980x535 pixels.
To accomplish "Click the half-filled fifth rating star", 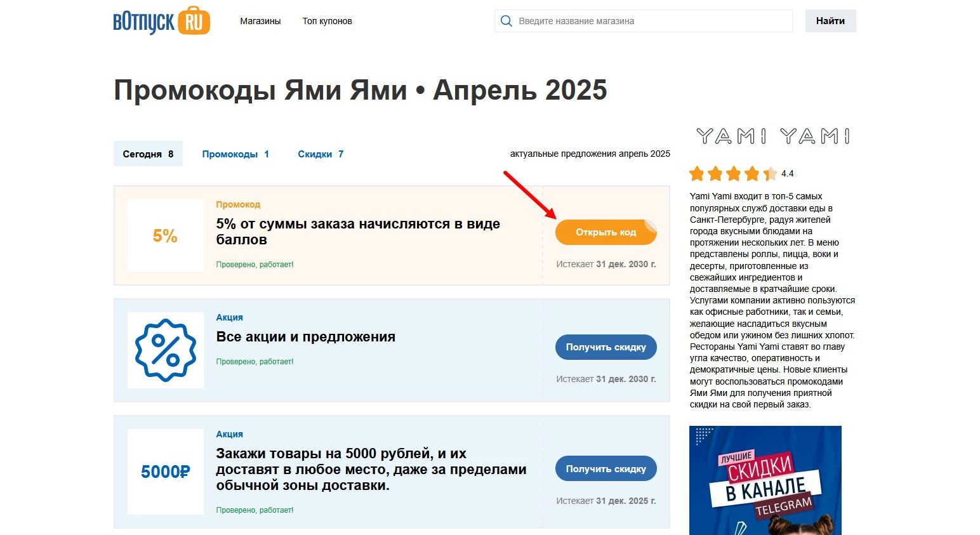I will coord(770,173).
